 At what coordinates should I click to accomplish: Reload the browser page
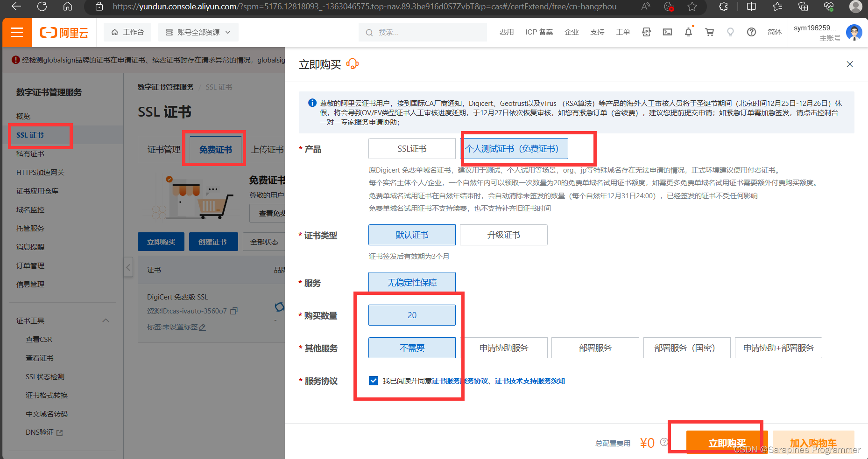42,7
